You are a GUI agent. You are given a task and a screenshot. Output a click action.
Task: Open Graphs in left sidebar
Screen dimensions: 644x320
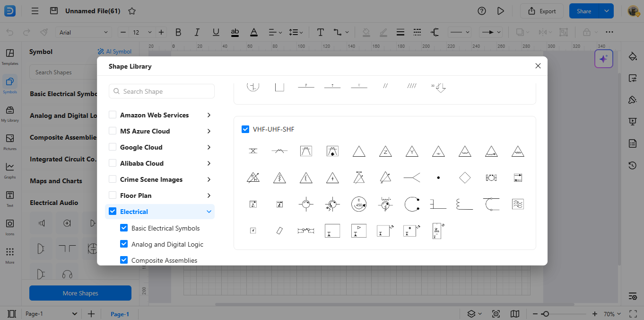click(10, 170)
